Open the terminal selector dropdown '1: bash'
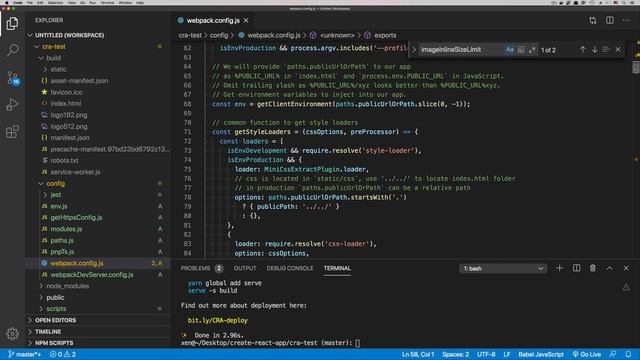Image resolution: width=640 pixels, height=360 pixels. pos(503,268)
